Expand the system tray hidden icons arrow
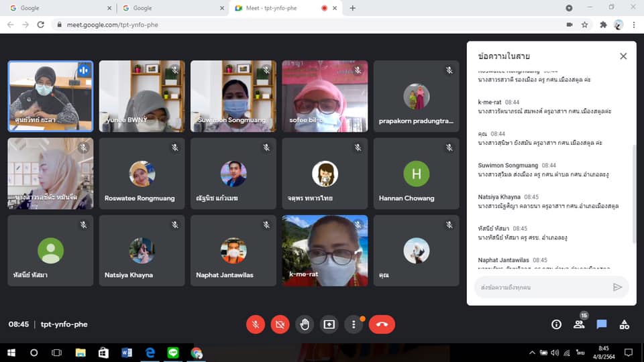Screen dimensions: 644x362 tap(532, 353)
